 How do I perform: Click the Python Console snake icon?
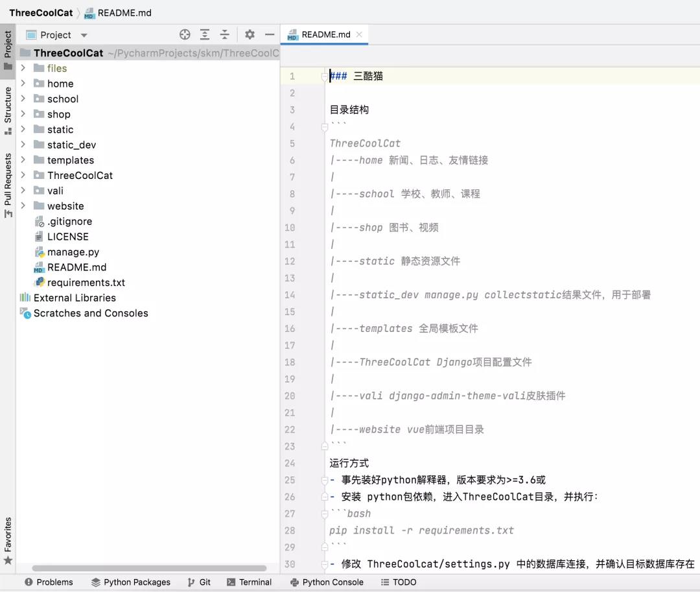(294, 582)
